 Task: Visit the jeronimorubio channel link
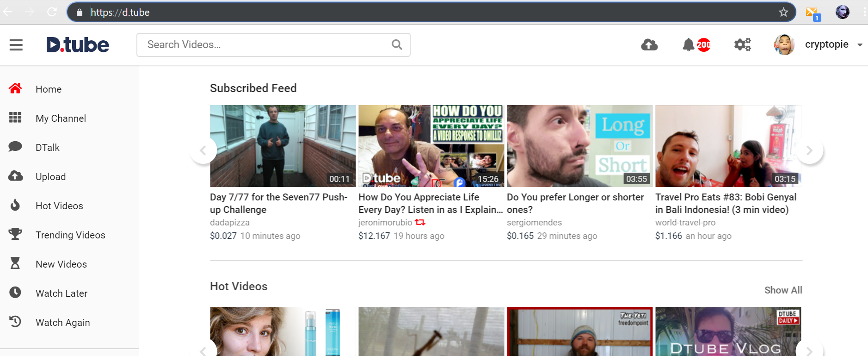[385, 223]
